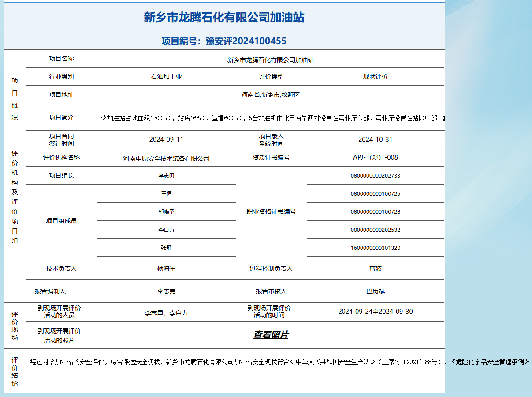The width and height of the screenshot is (532, 397).
Task: Click the 行业类别 label
Action: [x=61, y=77]
